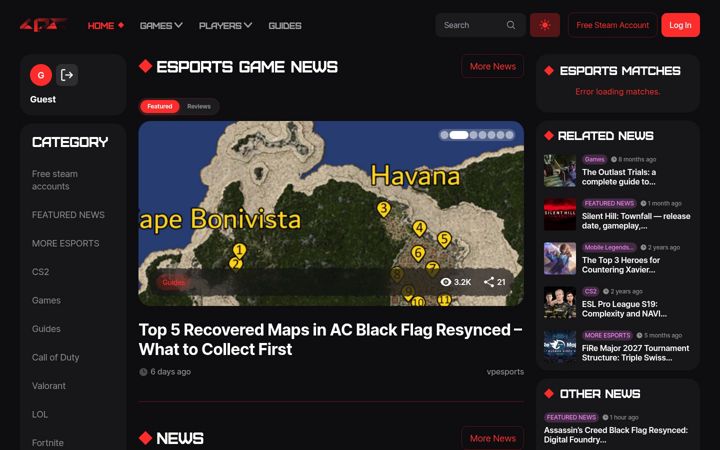Click More News beside the News heading

pyautogui.click(x=492, y=438)
